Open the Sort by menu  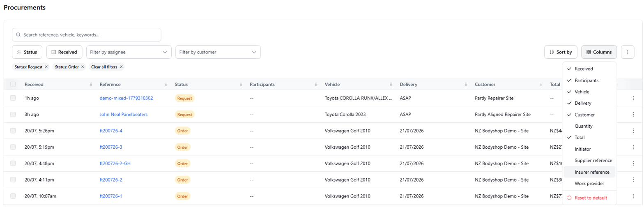(561, 52)
